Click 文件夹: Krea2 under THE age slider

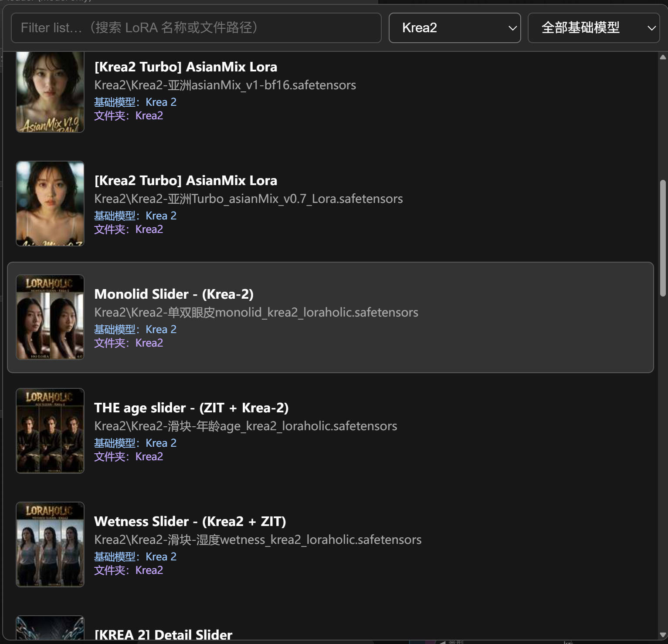tap(129, 456)
